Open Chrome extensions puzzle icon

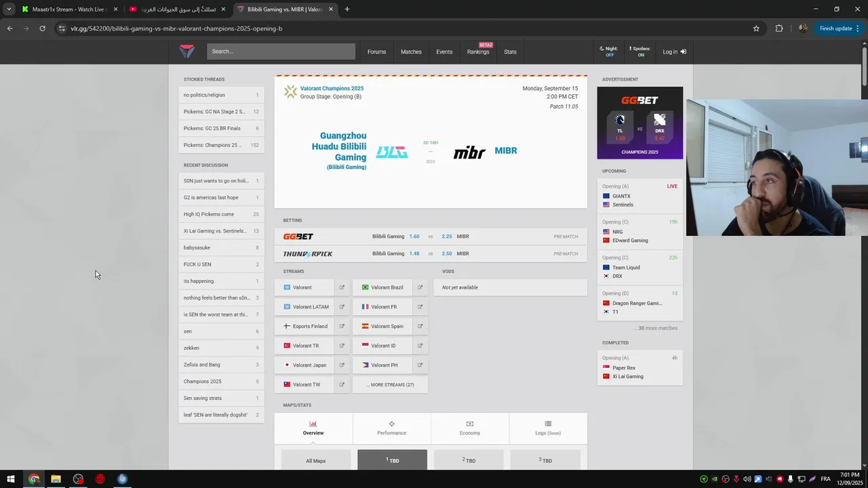(779, 28)
